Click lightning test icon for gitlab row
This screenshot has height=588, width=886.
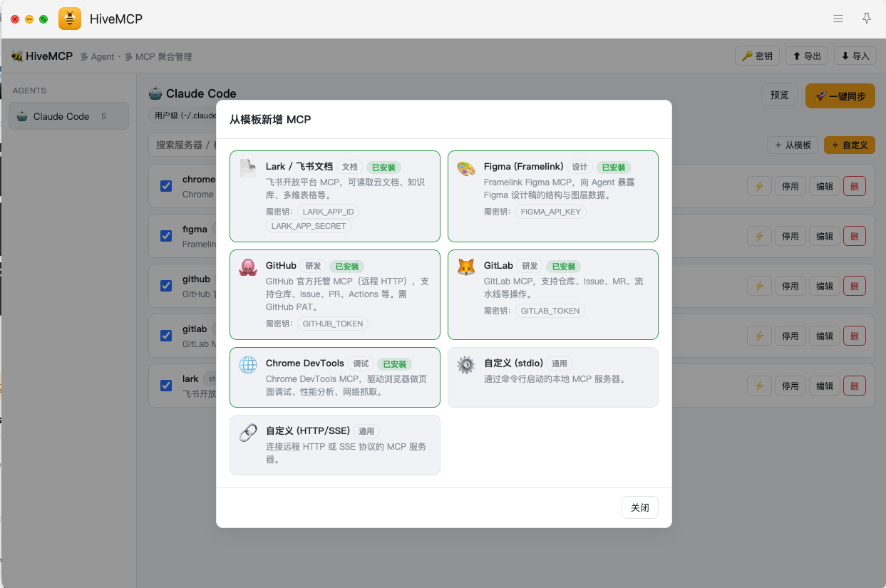click(x=759, y=336)
